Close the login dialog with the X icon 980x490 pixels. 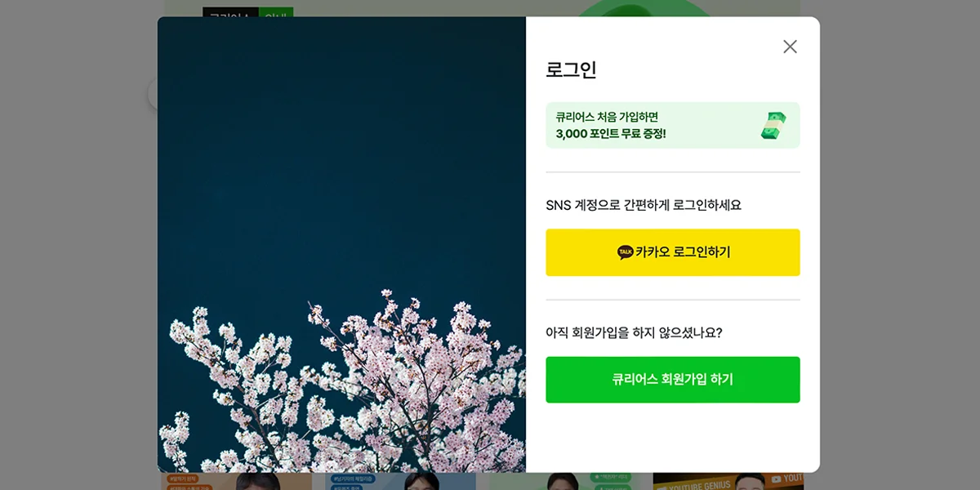point(790,47)
